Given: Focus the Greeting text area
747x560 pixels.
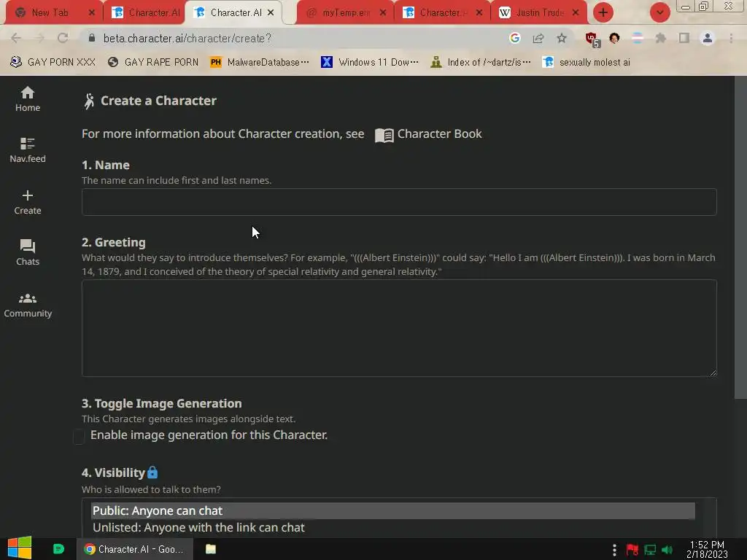Looking at the screenshot, I should pyautogui.click(x=399, y=328).
